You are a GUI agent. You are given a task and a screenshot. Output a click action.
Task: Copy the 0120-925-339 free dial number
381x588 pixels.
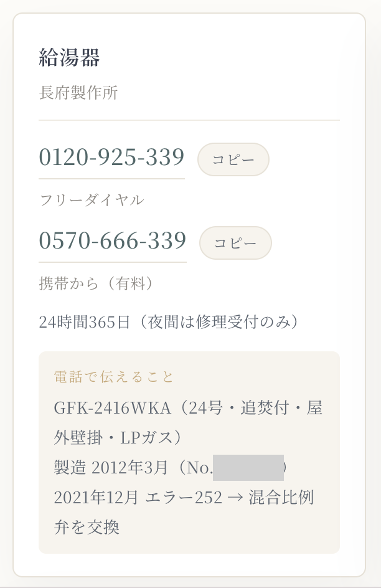coord(233,159)
